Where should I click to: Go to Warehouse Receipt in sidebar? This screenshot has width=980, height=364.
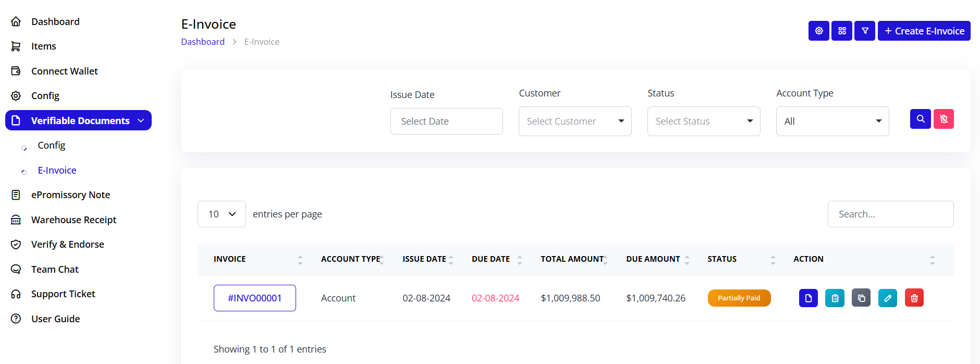73,220
